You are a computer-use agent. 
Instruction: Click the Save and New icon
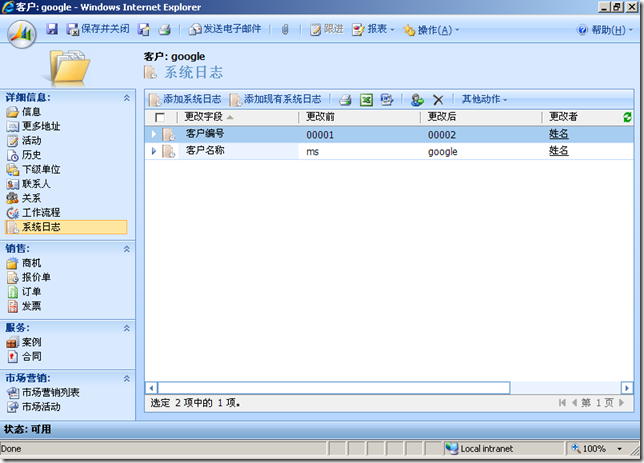coord(144,29)
